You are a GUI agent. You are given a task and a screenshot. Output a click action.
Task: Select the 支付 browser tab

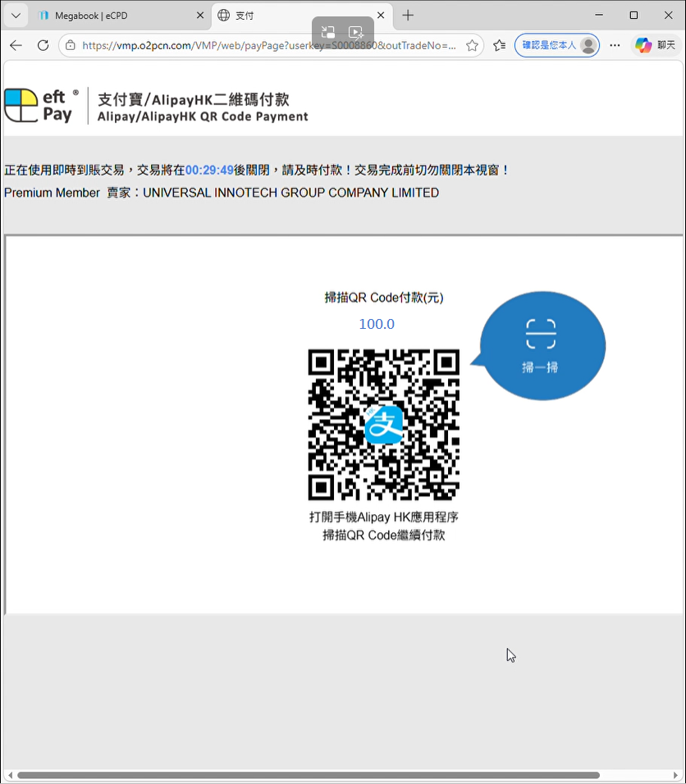pos(302,16)
